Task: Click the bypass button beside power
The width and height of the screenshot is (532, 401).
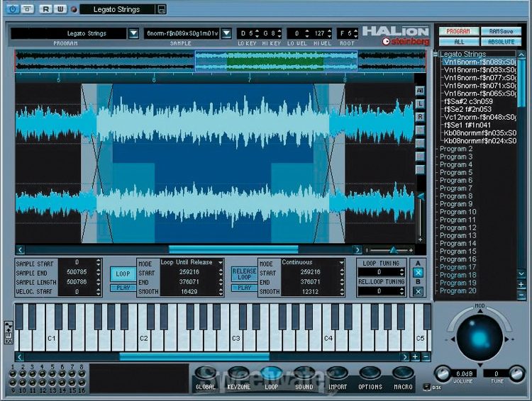Action: click(27, 9)
